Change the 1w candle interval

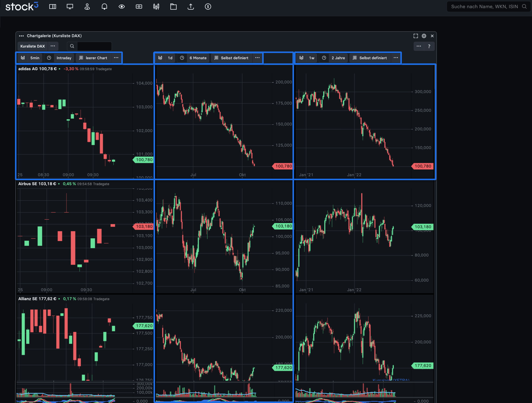[x=312, y=58]
